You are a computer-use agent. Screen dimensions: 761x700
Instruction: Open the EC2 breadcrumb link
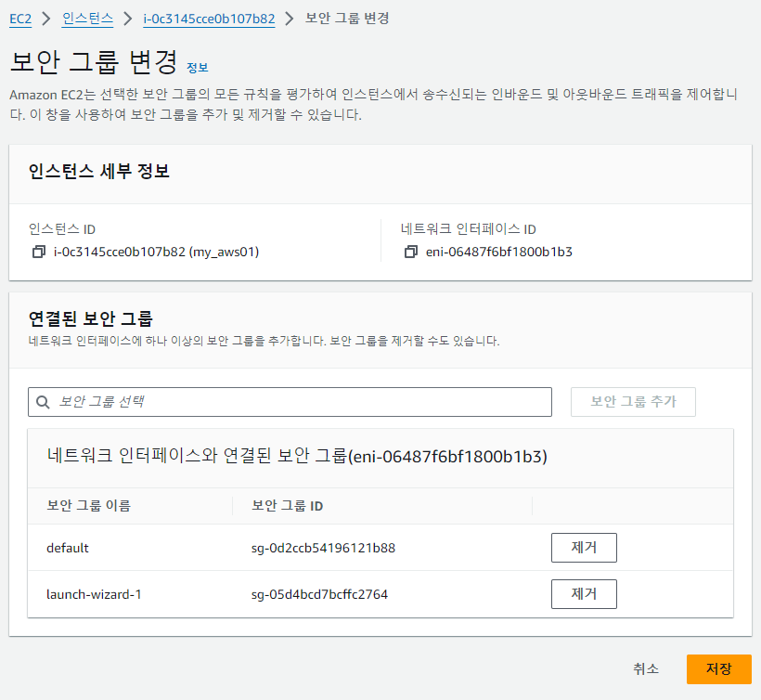pyautogui.click(x=20, y=19)
